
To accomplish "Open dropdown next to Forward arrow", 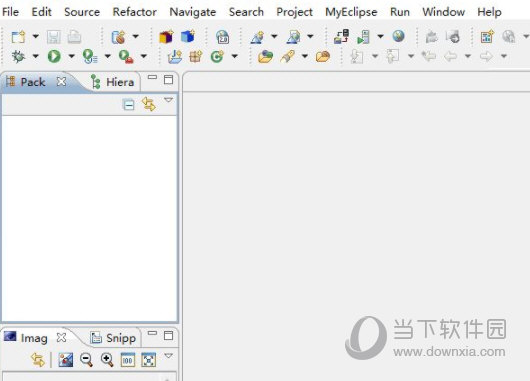I will [x=504, y=56].
